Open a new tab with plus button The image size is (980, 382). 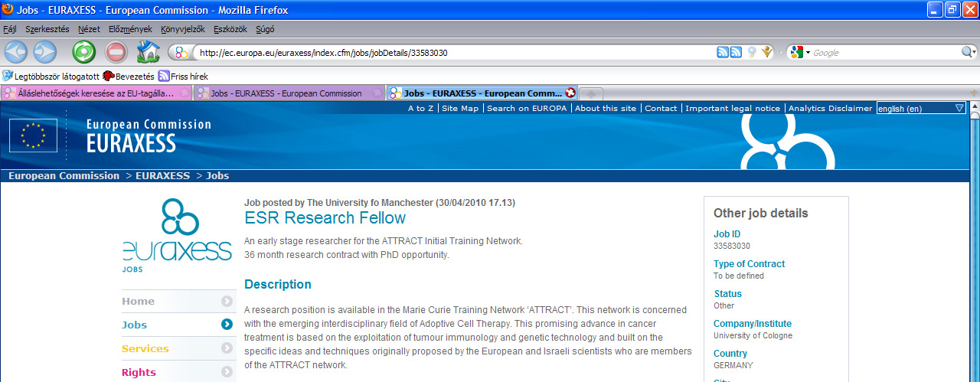tap(591, 93)
